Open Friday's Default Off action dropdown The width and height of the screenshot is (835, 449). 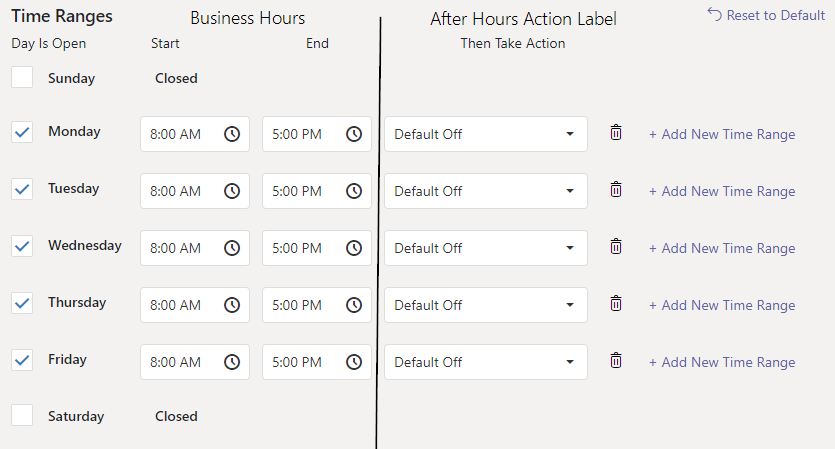point(485,362)
